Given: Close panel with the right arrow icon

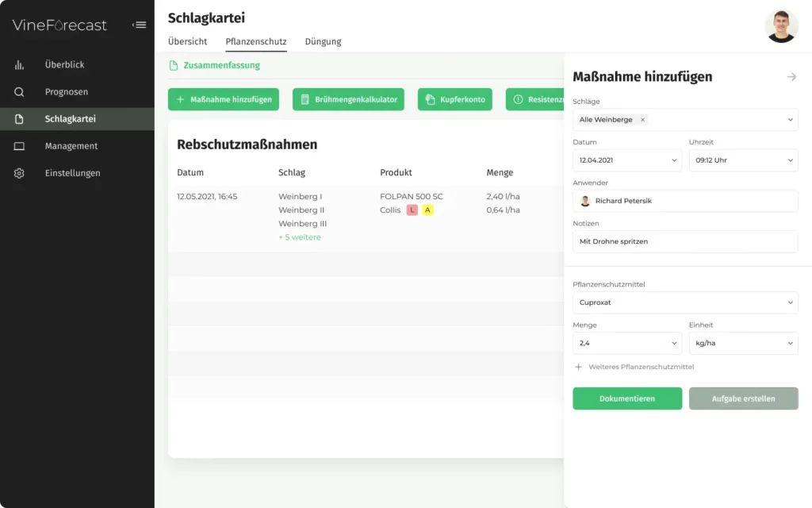Looking at the screenshot, I should (791, 77).
